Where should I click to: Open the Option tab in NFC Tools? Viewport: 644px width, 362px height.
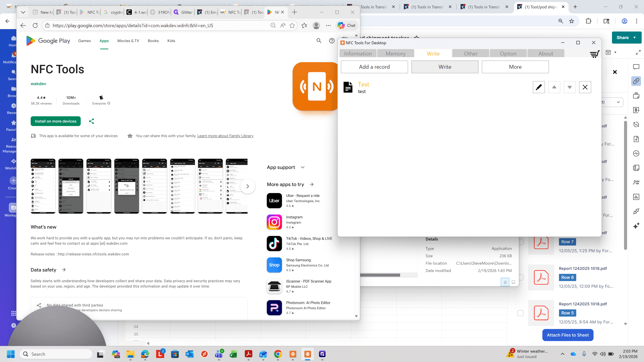click(508, 53)
